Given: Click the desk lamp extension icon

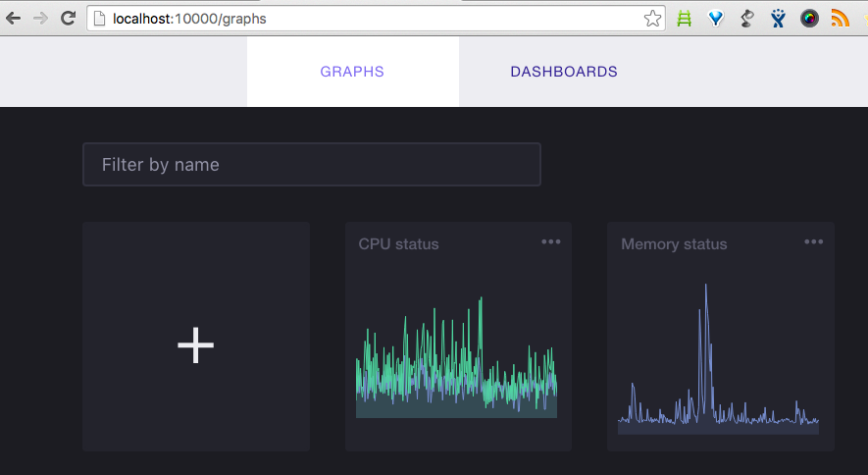Looking at the screenshot, I should (x=746, y=19).
